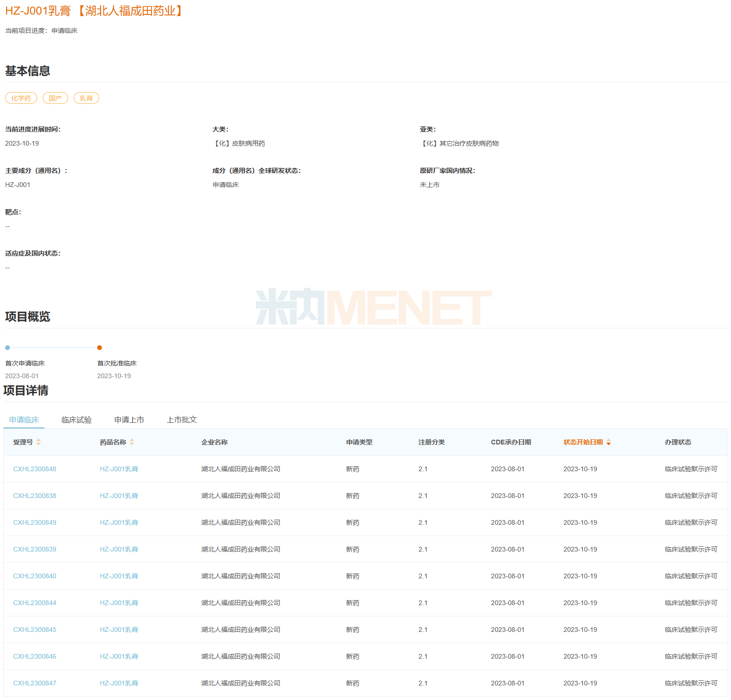The width and height of the screenshot is (731, 700).
Task: Open HZ-J001乳膏 link in CXHL2300846 row
Action: 119,656
